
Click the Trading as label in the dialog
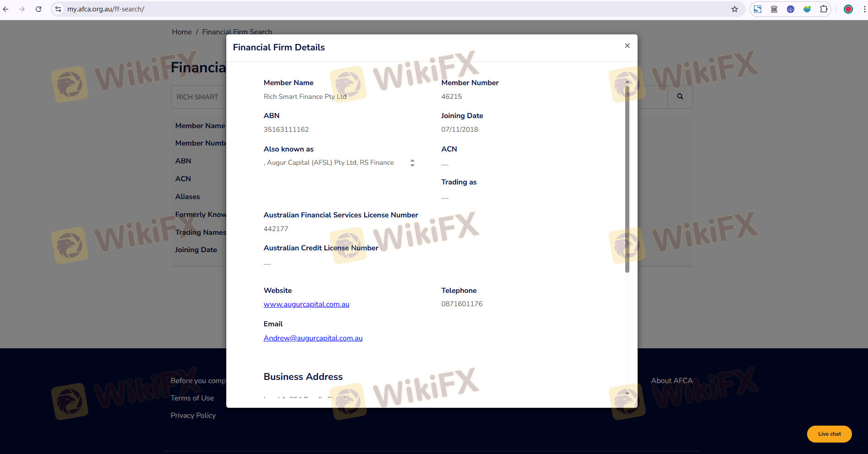pos(459,182)
